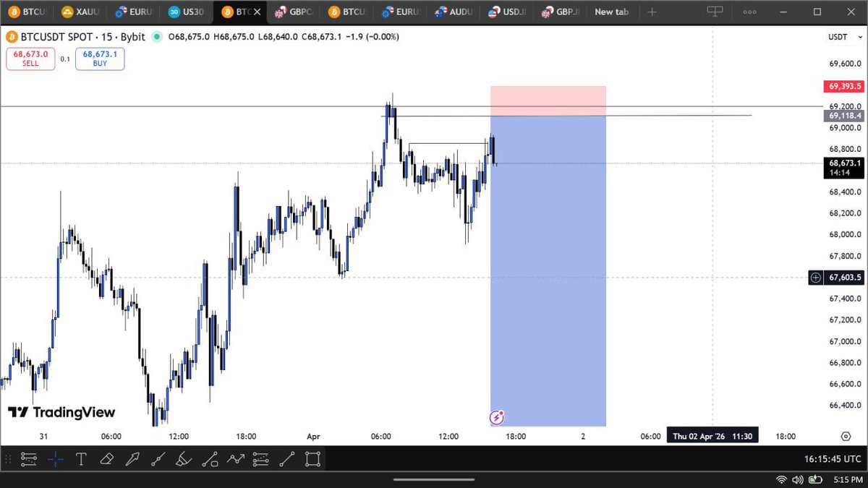This screenshot has height=488, width=868.
Task: Select Fib tool next to polyline arrow
Action: [x=261, y=458]
